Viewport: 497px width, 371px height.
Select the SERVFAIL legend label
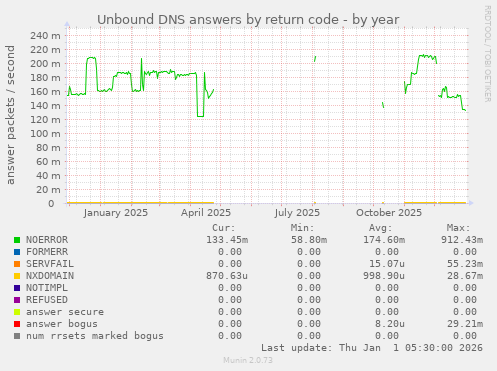[x=50, y=264]
